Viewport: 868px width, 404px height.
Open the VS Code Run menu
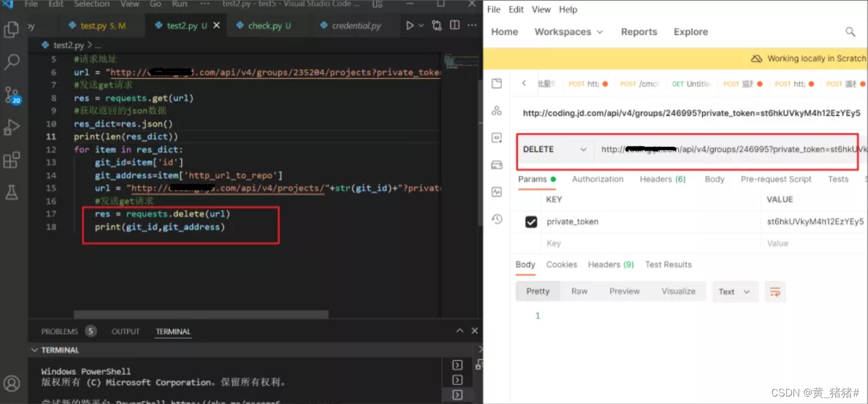click(179, 4)
